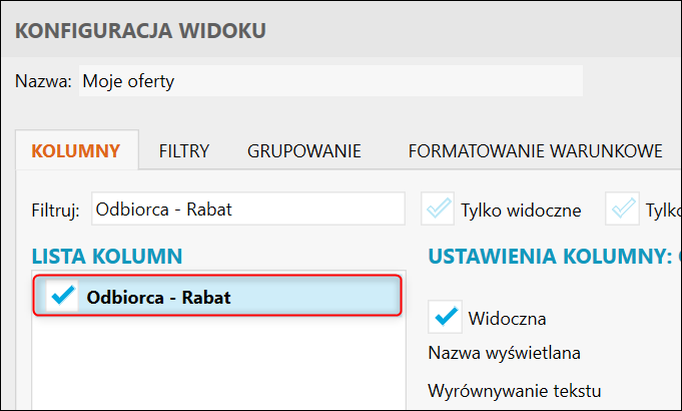Click the LISTA KOLUMN heading
The height and width of the screenshot is (411, 682).
tap(107, 257)
